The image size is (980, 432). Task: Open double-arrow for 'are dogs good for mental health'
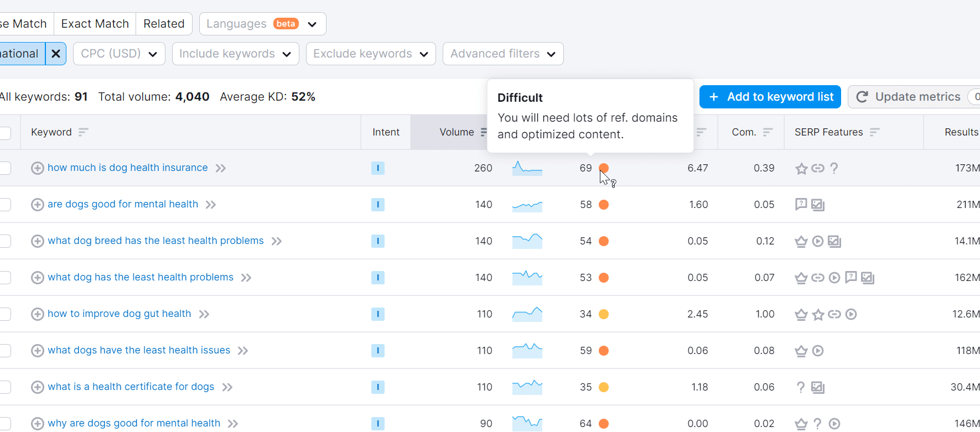tap(211, 205)
